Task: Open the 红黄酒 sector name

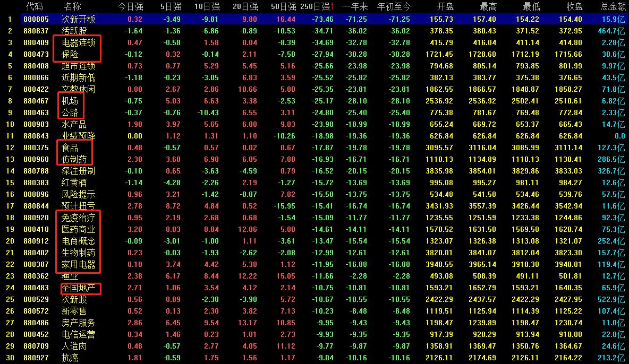Action: point(74,183)
